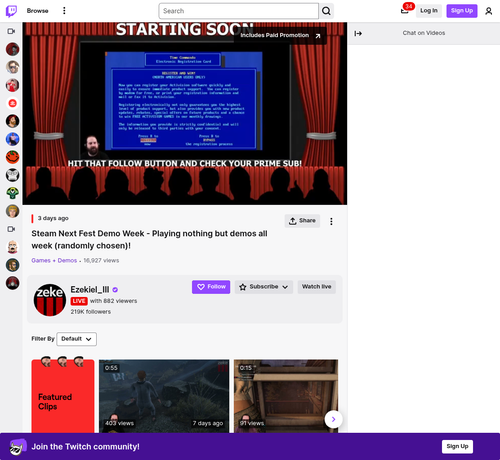
Task: Open the Demos category link
Action: click(x=67, y=260)
